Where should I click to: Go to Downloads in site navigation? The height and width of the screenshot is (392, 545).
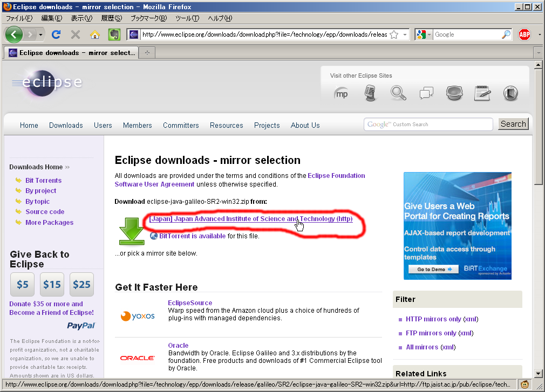(66, 125)
